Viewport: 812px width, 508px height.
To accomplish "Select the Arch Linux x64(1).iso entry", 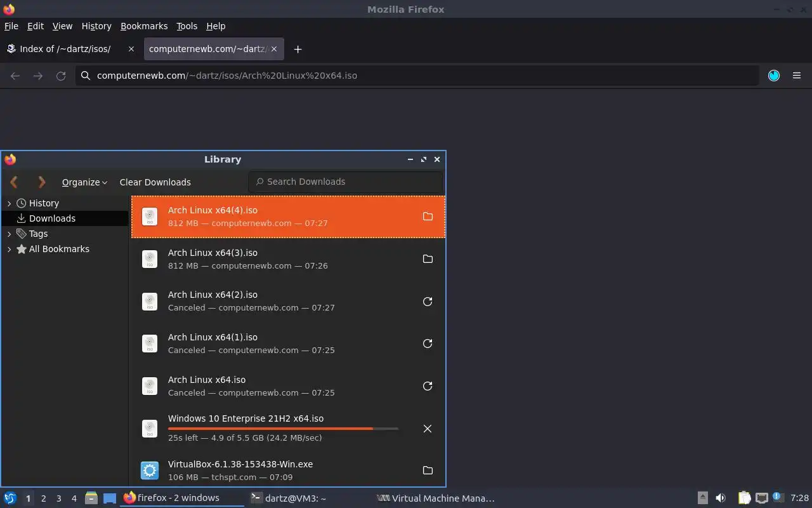I will (289, 344).
